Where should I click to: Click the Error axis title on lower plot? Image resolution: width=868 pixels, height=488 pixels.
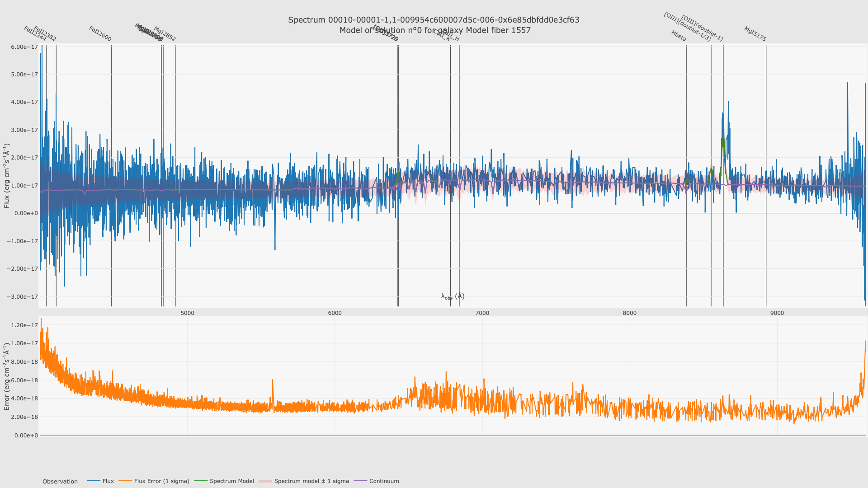tap(7, 376)
